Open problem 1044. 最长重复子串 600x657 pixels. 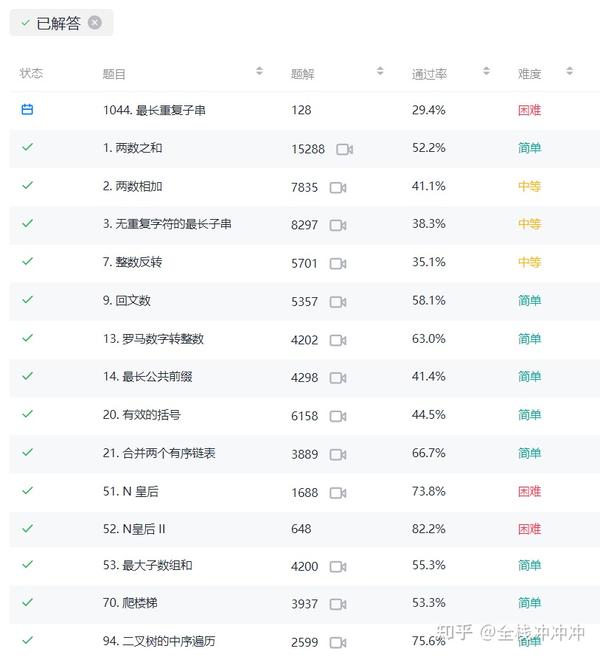click(x=154, y=110)
